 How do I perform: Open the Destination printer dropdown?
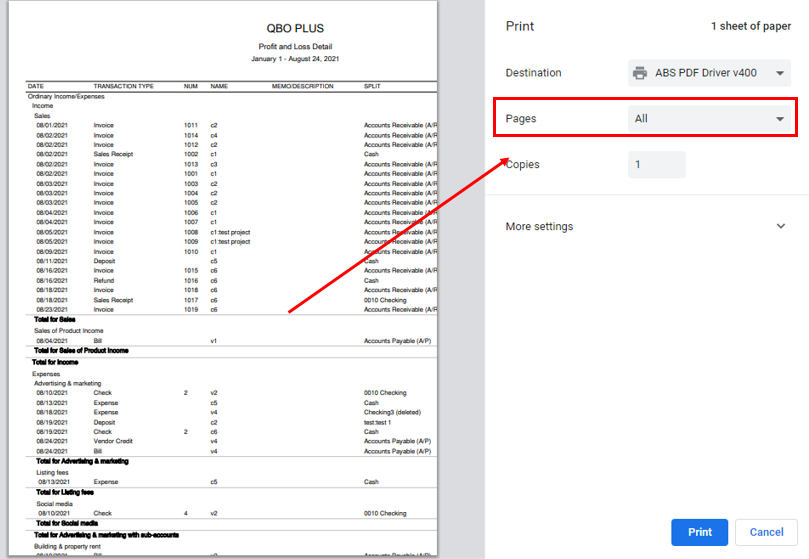[709, 73]
